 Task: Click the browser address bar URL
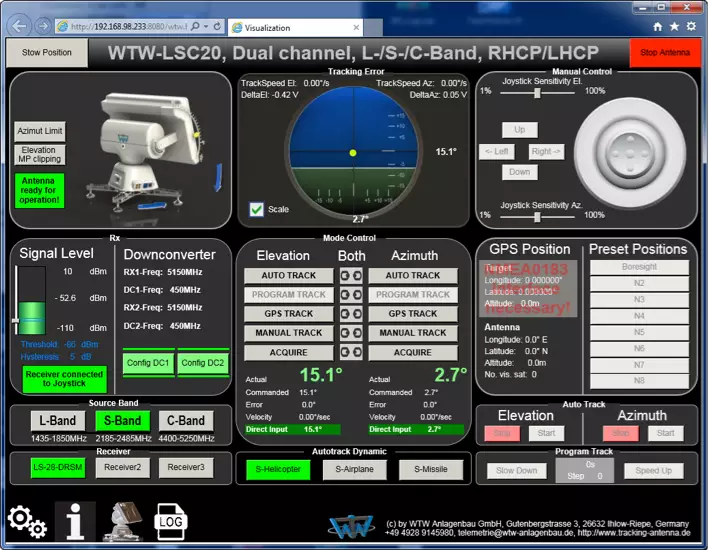pyautogui.click(x=129, y=27)
